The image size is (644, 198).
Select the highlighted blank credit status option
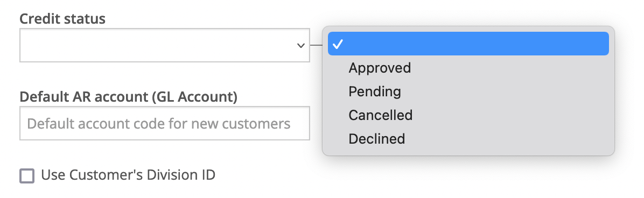pos(468,44)
